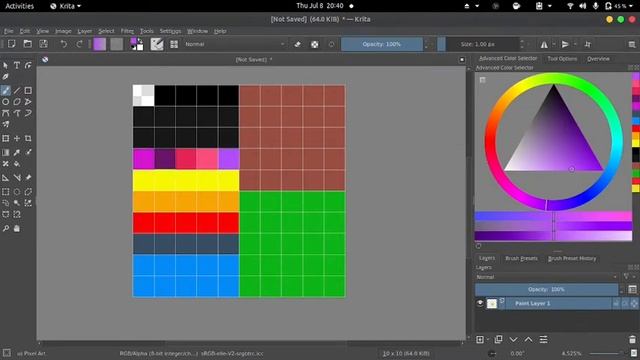Open layer blending mode Normal dropdown
This screenshot has width=640, height=360.
tap(547, 277)
